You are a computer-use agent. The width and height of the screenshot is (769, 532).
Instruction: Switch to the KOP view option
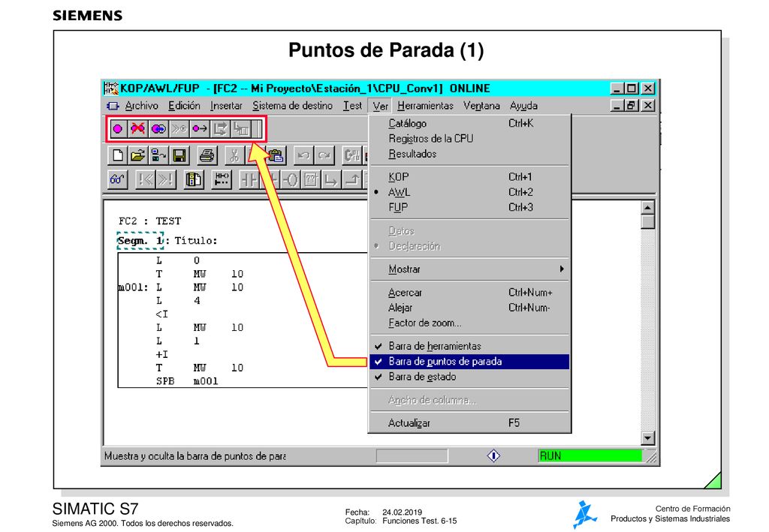[469, 177]
